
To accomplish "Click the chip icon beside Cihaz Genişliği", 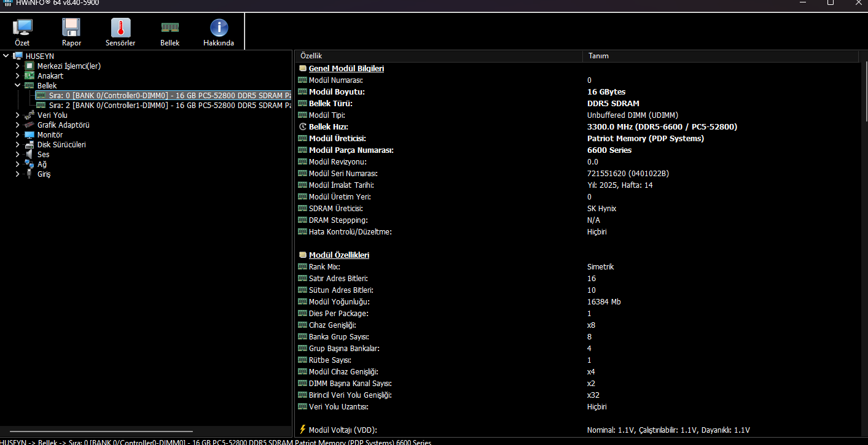I will click(302, 325).
